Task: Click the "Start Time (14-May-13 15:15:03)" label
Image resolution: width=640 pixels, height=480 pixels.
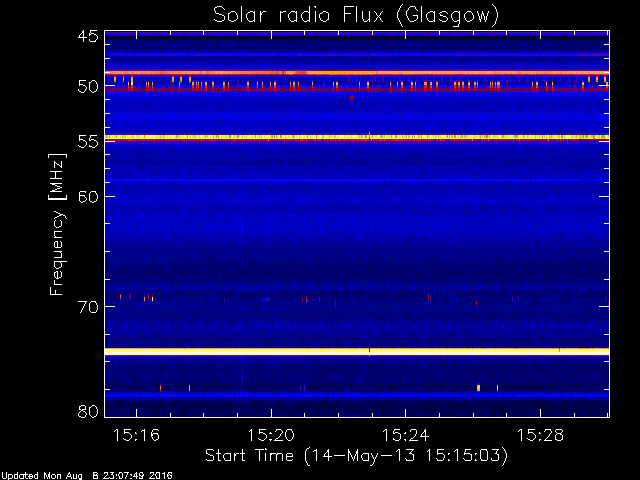Action: [356, 456]
